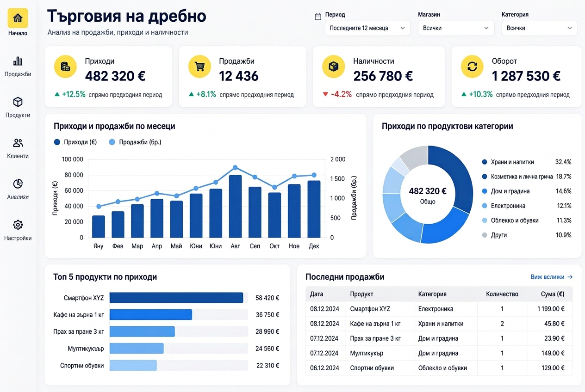Click the Наличности value 256 780 €
Image resolution: width=585 pixels, height=392 pixels.
coord(383,76)
